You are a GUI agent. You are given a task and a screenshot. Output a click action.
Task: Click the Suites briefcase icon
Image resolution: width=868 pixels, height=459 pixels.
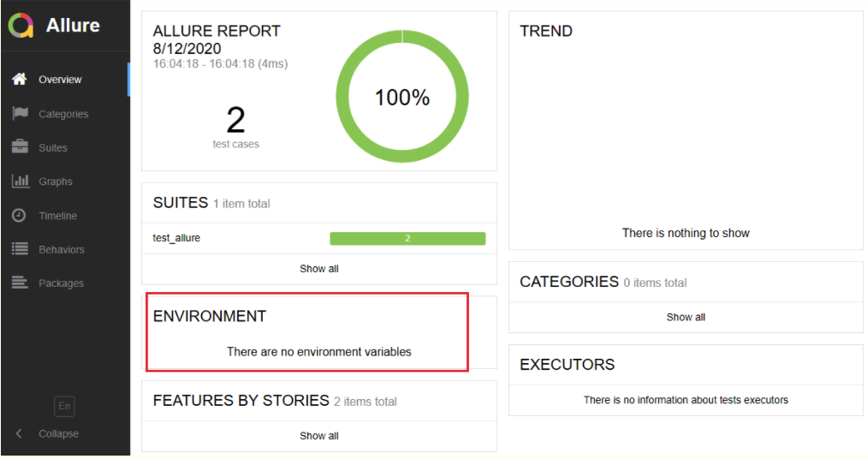tap(20, 147)
